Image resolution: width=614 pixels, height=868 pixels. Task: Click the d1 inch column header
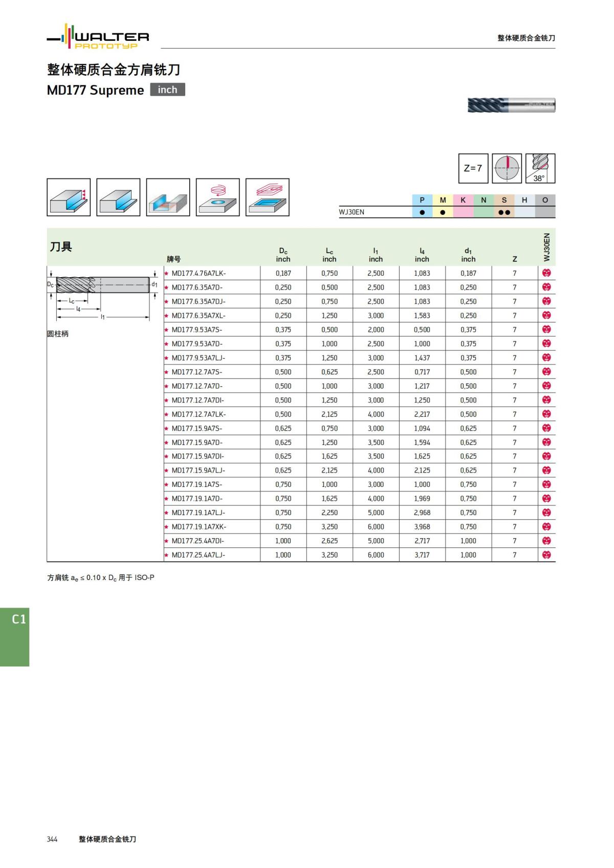pyautogui.click(x=468, y=255)
